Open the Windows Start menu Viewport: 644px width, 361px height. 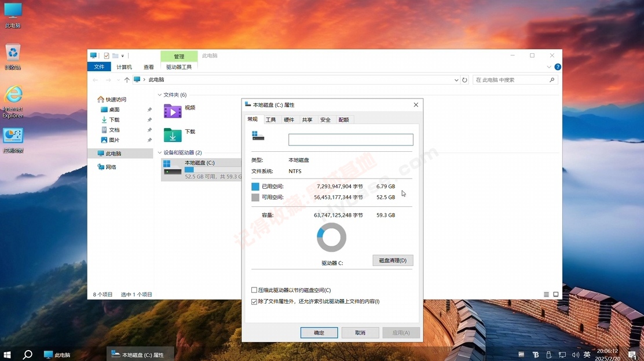(x=7, y=355)
